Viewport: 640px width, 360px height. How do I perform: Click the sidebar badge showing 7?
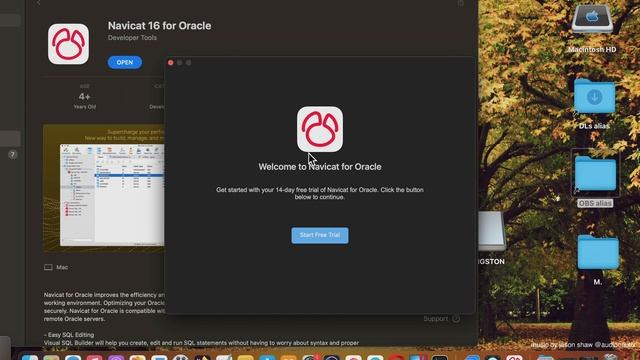point(13,154)
